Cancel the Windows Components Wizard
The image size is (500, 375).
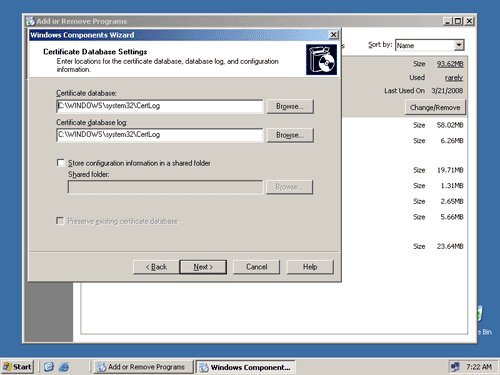(x=256, y=267)
